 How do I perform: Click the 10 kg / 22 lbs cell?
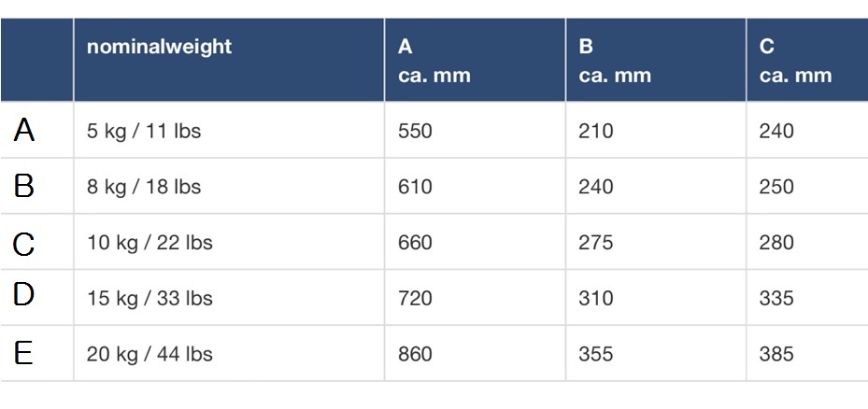149,244
